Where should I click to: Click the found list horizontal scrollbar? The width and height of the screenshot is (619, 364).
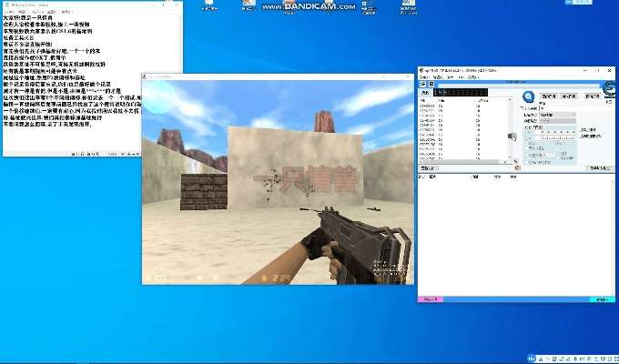click(x=462, y=161)
